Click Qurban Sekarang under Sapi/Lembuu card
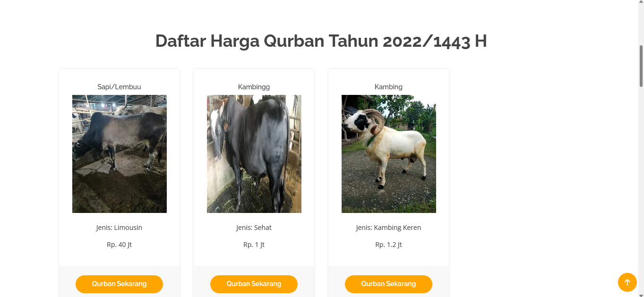 pyautogui.click(x=119, y=284)
